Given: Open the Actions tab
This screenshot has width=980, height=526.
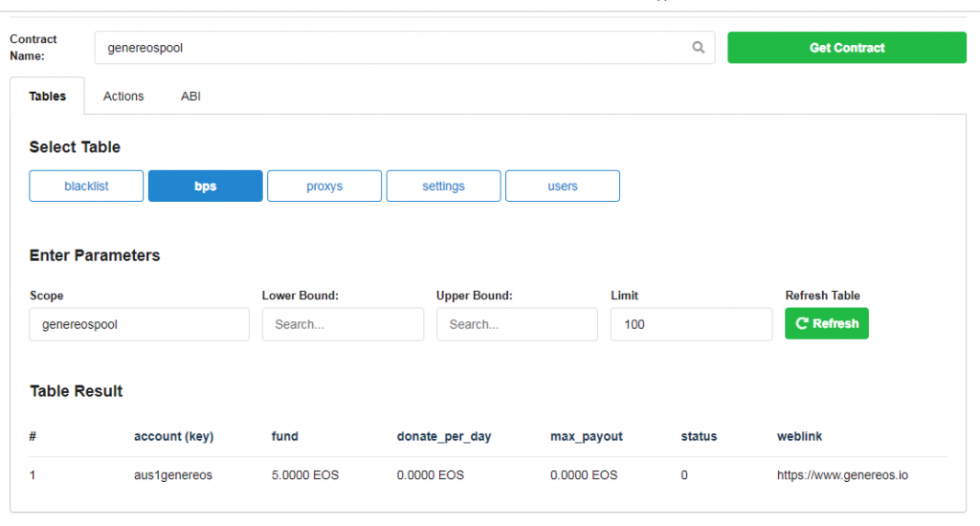Looking at the screenshot, I should click(123, 97).
